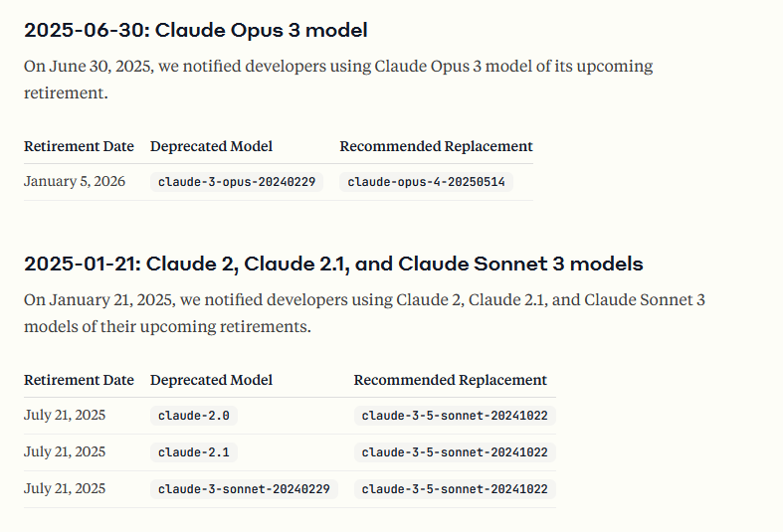Select replacement code in the claude-3-sonnet row
Screen dimensions: 783x532
[455, 489]
